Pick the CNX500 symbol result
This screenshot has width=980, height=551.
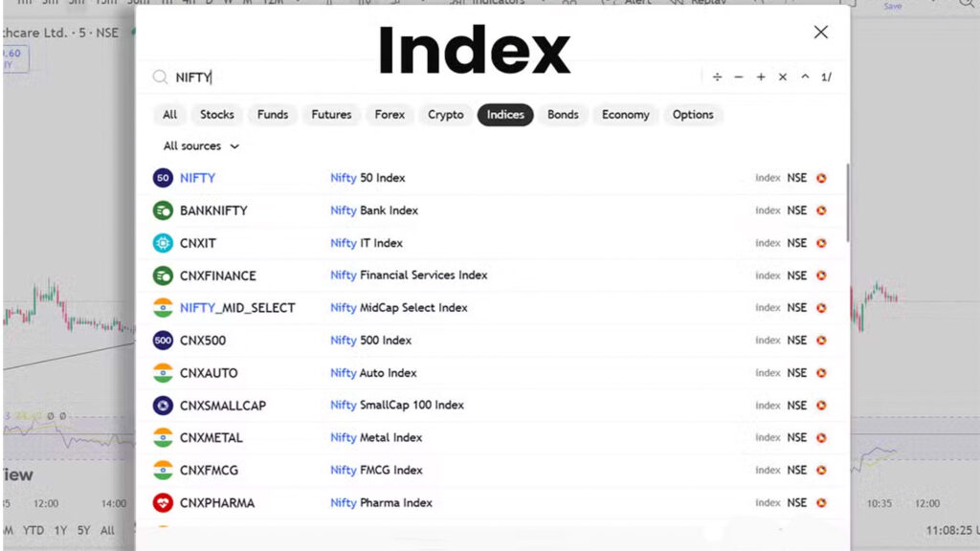tap(203, 341)
